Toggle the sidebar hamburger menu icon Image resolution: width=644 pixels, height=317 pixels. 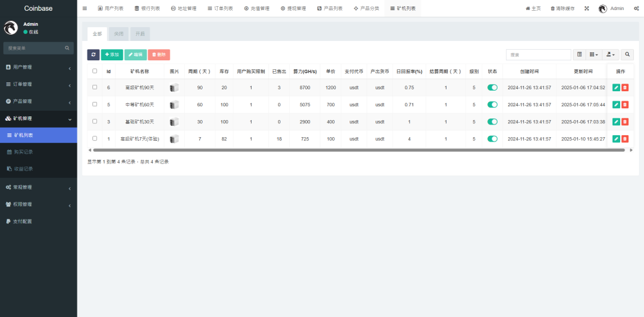pyautogui.click(x=85, y=8)
